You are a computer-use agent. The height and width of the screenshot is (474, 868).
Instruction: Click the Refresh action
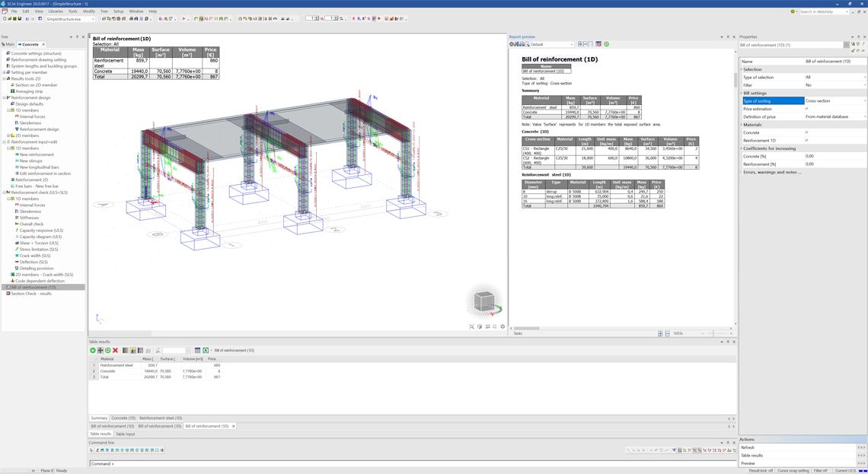tap(748, 447)
